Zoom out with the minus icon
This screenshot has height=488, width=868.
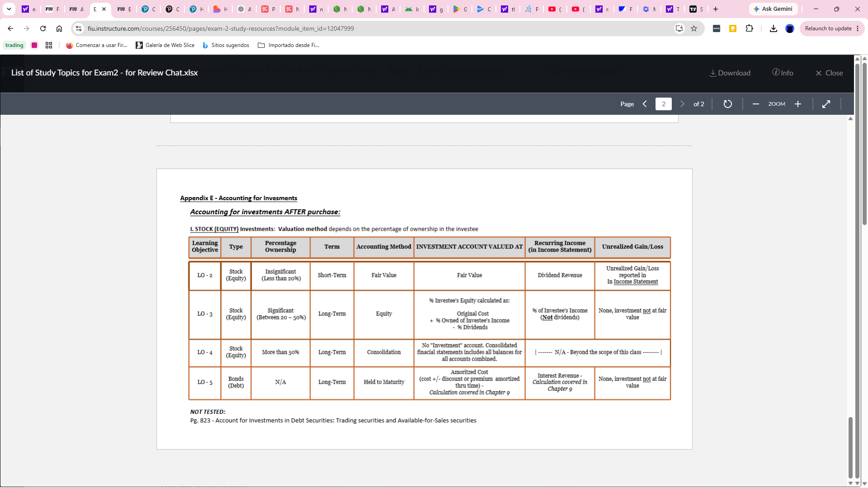click(x=755, y=104)
